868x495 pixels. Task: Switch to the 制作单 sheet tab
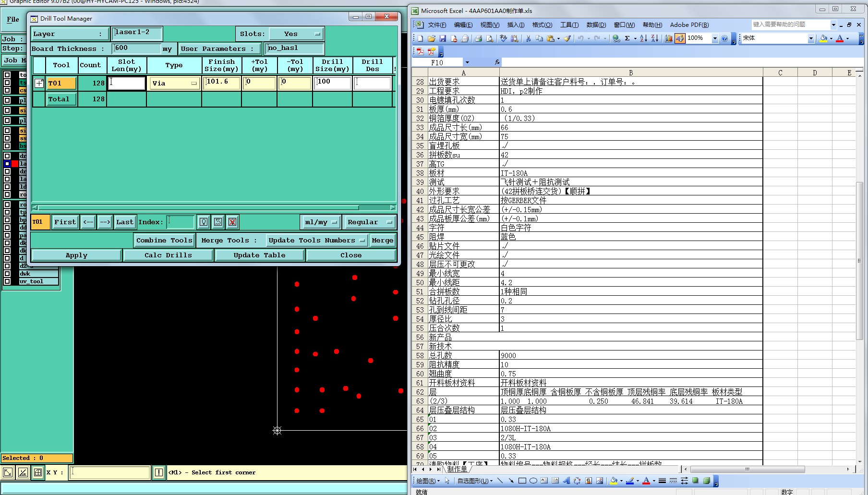pyautogui.click(x=457, y=469)
